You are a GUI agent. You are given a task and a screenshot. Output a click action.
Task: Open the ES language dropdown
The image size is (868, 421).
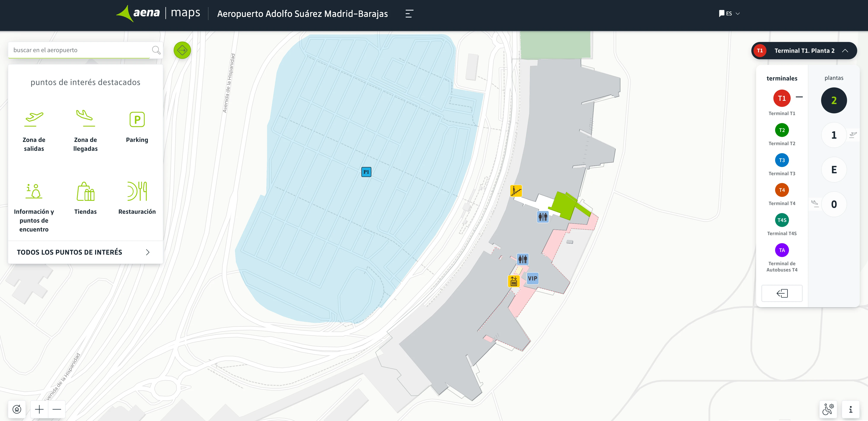click(729, 13)
